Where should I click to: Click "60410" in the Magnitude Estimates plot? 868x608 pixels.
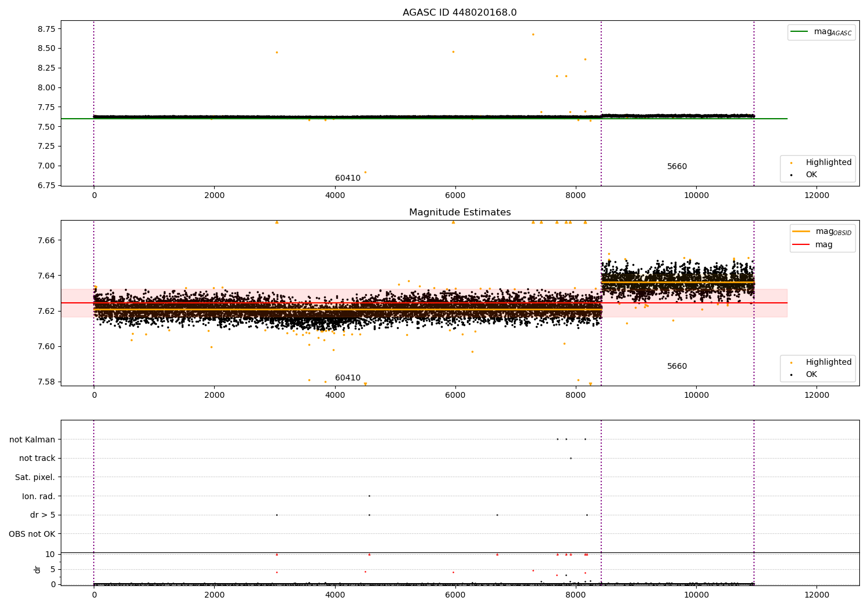pos(348,378)
